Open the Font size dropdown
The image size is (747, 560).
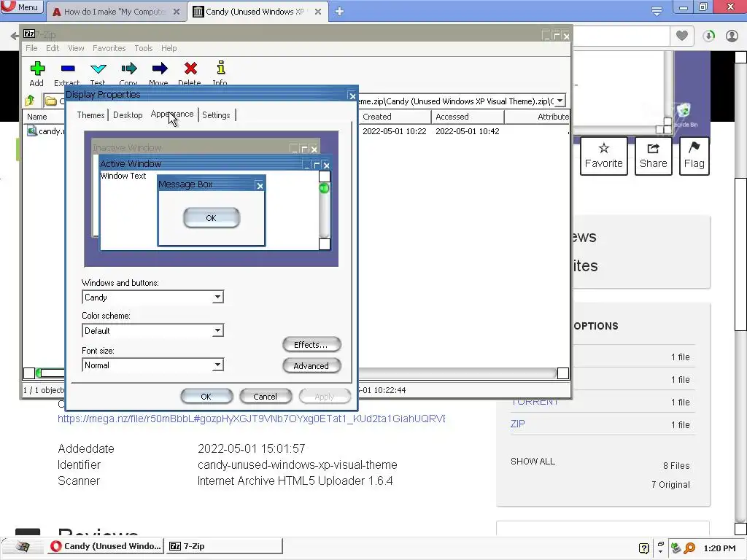pos(217,365)
